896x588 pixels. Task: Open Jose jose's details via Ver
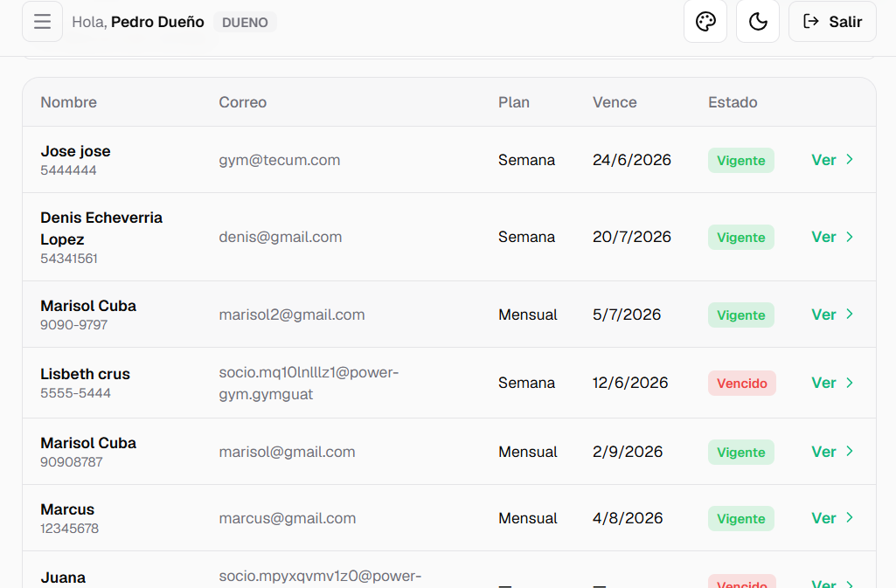click(832, 160)
